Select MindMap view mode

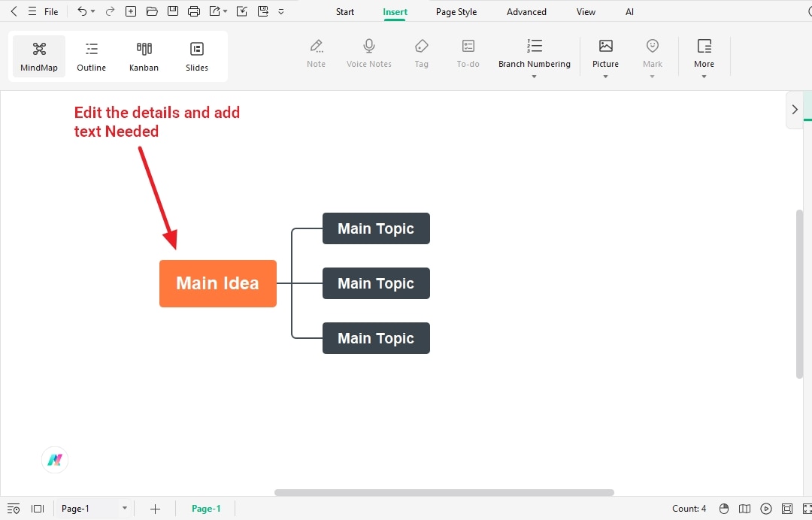pos(39,56)
